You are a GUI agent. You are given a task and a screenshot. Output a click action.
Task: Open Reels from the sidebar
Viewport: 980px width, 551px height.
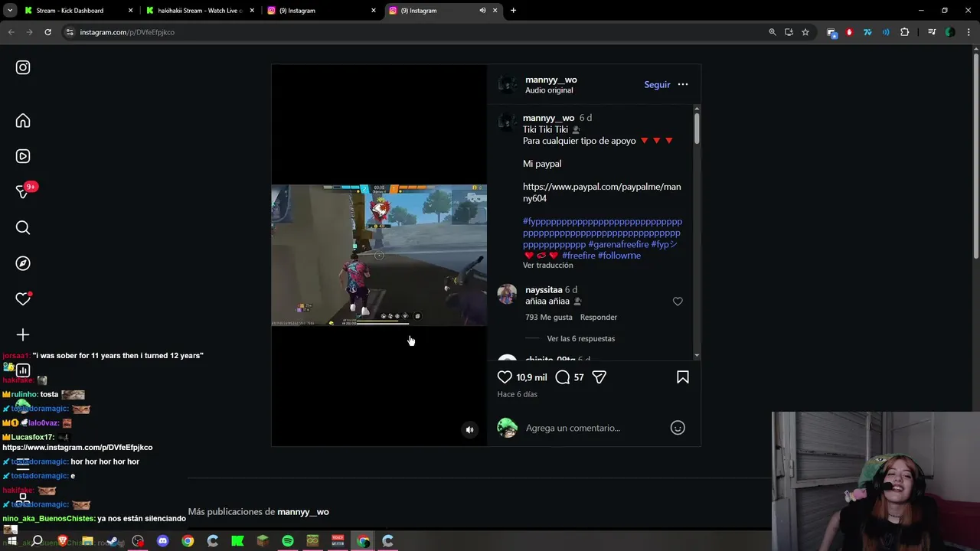pos(23,156)
